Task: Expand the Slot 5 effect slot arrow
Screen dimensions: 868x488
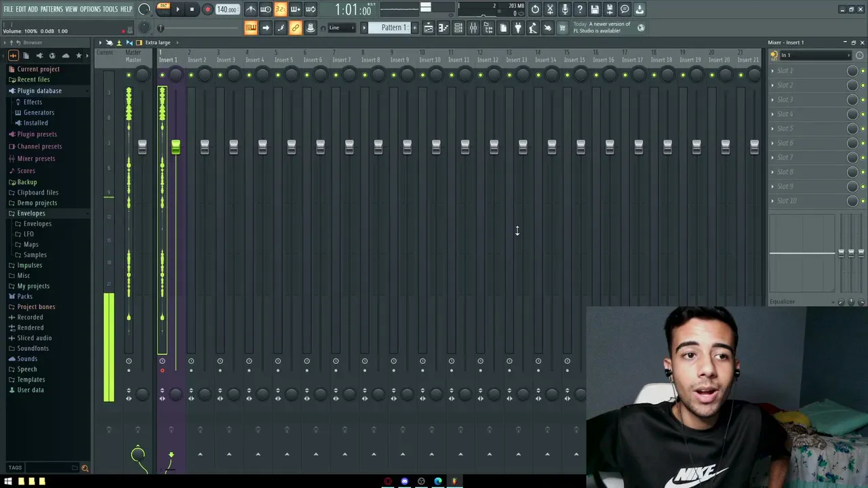Action: click(x=772, y=129)
